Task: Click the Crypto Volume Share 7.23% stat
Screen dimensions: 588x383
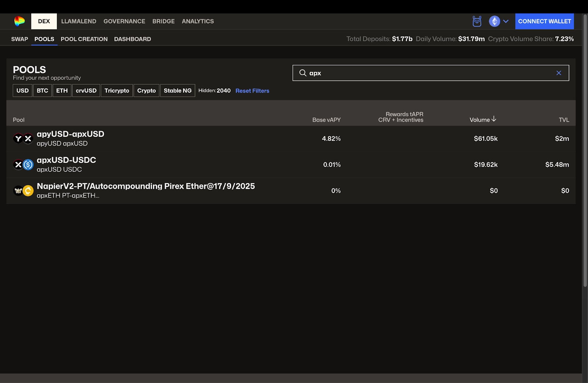Action: (x=531, y=39)
